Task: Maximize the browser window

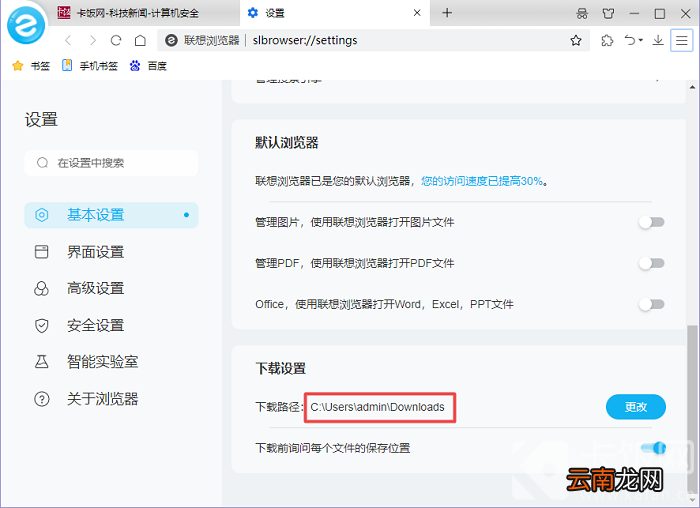Action: (660, 13)
